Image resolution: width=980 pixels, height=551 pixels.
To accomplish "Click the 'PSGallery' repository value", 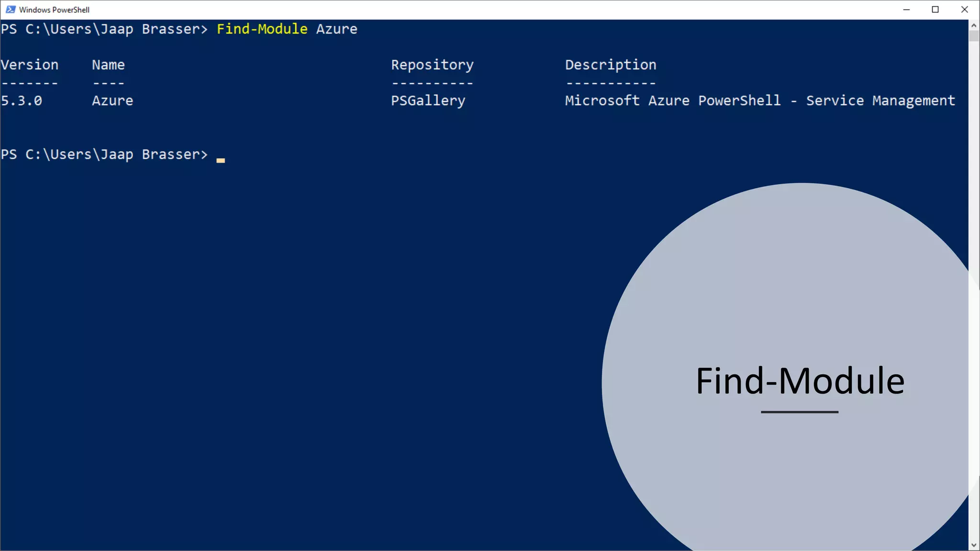I will 428,101.
